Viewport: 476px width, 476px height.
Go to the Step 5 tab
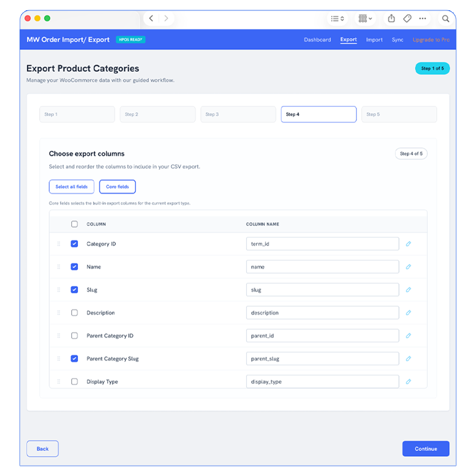pyautogui.click(x=399, y=114)
